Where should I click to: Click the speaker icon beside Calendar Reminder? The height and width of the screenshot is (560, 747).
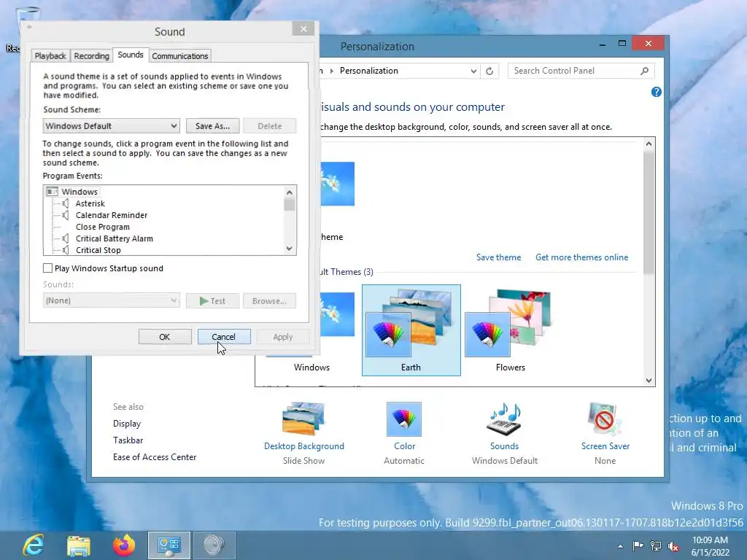coord(66,215)
